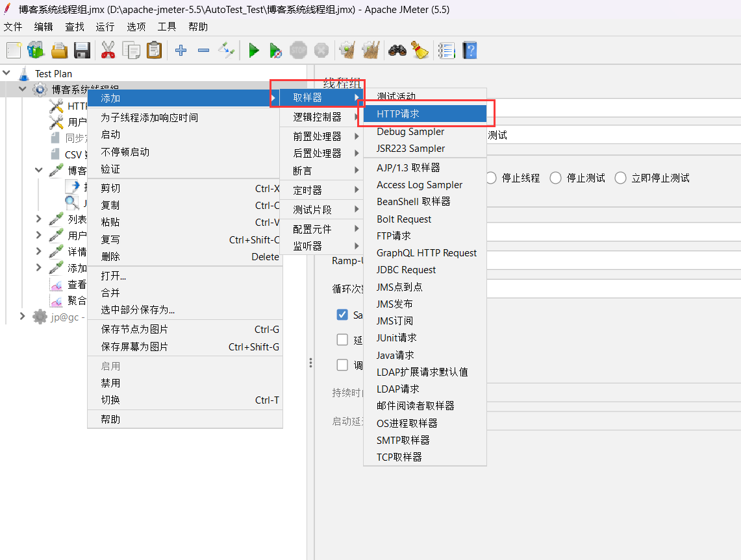741x560 pixels.
Task: Click 不停顿启动 context menu entry
Action: (185, 152)
